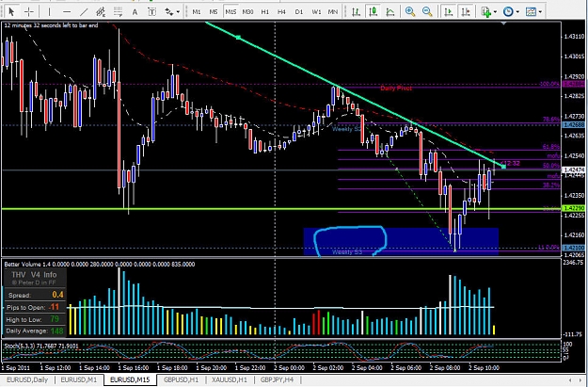Toggle the M15 timeframe button
The height and width of the screenshot is (387, 588).
tap(230, 11)
